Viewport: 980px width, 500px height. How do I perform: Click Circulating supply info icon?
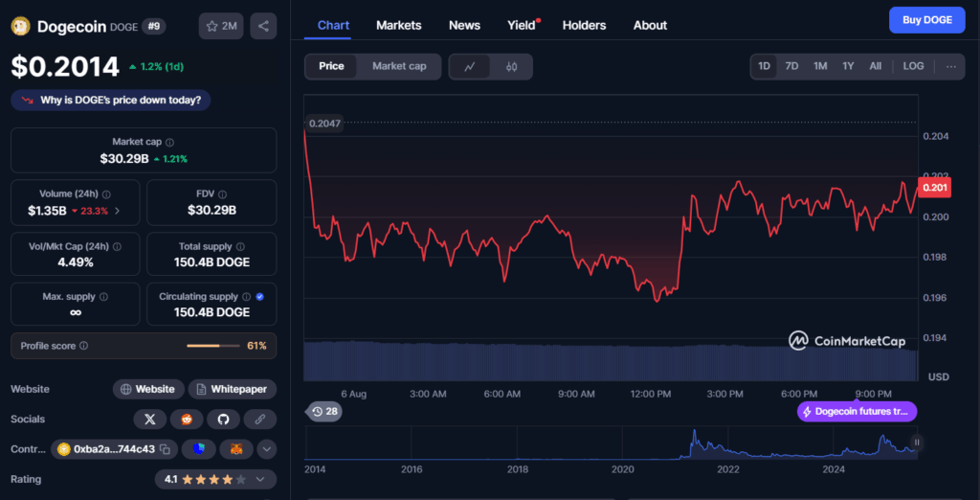[x=247, y=297]
